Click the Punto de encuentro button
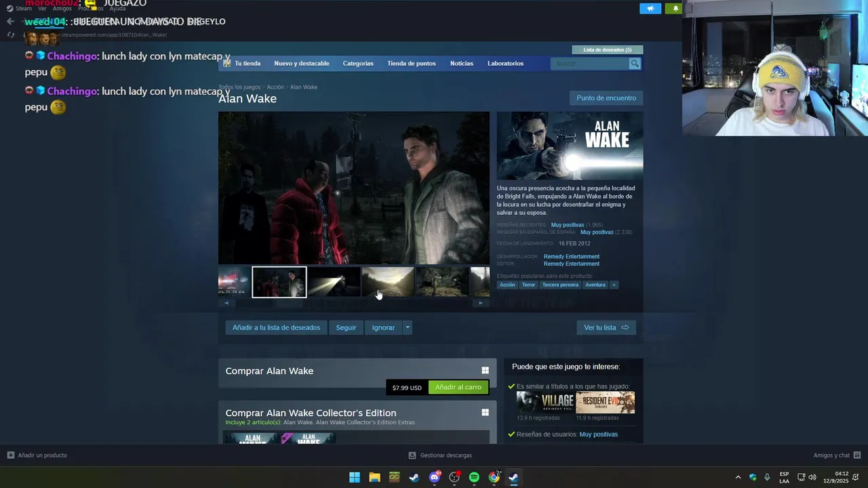Screen dimensions: 868x488 (x=606, y=98)
